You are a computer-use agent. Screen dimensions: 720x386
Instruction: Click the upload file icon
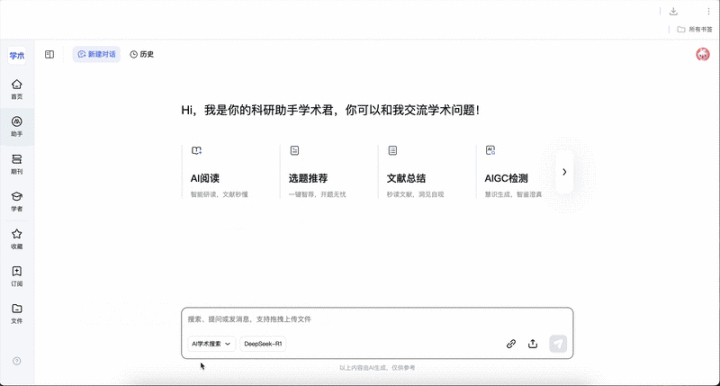click(x=533, y=344)
